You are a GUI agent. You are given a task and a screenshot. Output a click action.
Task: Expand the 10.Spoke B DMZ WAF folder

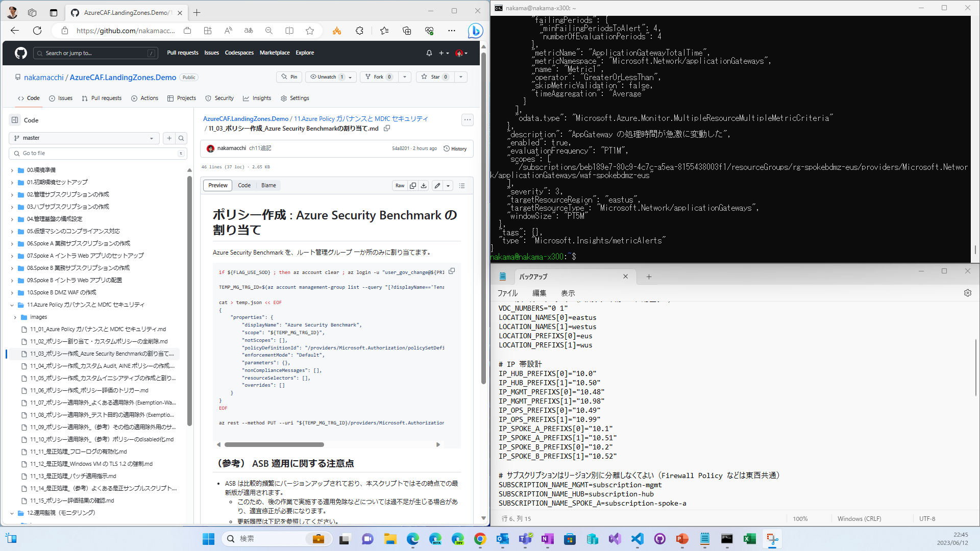(x=12, y=293)
